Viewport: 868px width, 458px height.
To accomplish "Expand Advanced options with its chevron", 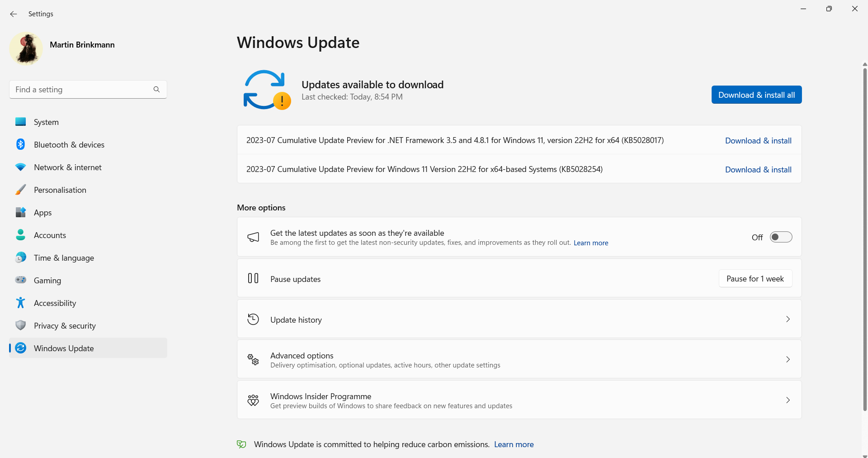I will point(788,359).
